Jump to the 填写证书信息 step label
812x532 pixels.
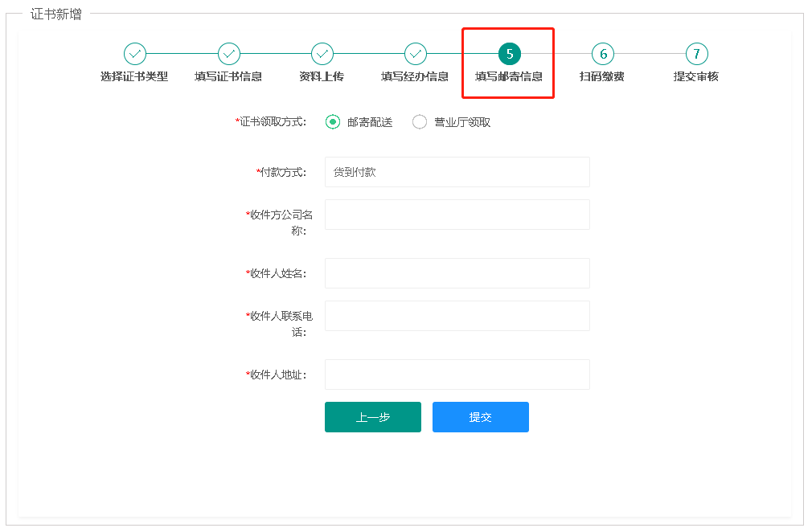tap(228, 77)
